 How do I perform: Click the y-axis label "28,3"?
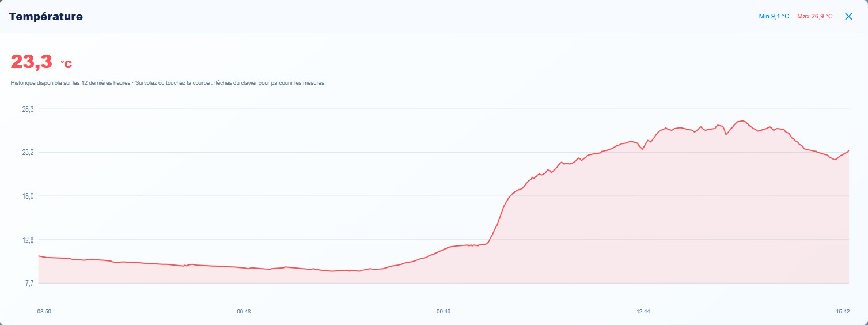tap(28, 109)
